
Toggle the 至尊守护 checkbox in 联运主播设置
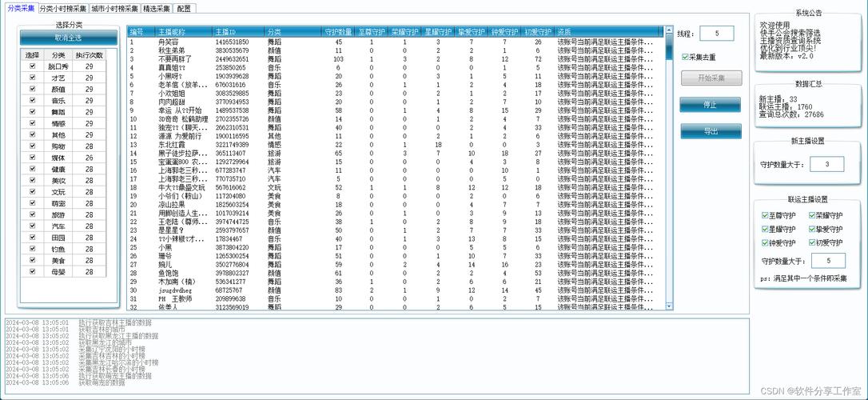point(765,215)
